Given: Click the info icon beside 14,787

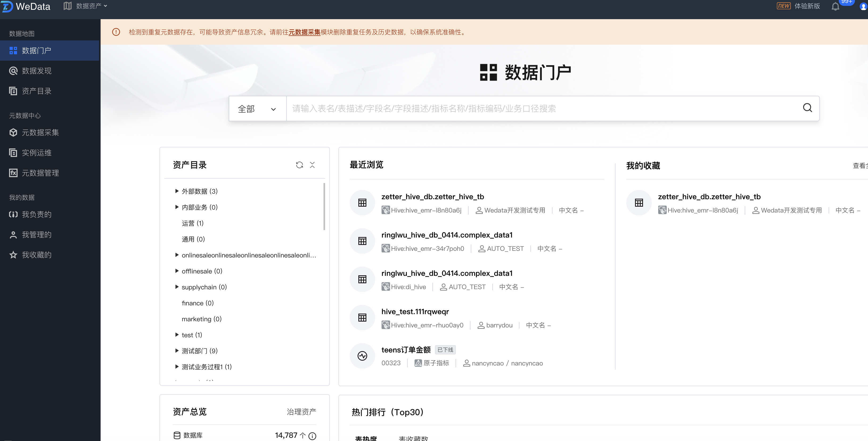Looking at the screenshot, I should [312, 436].
